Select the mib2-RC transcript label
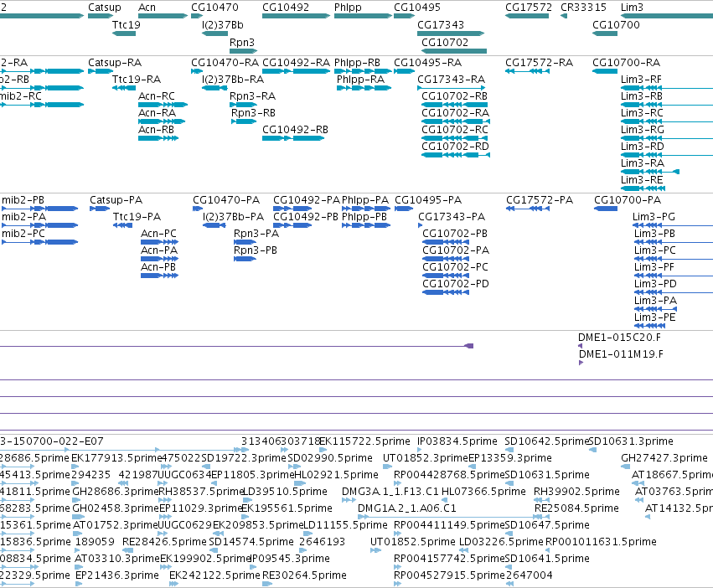Screen dimensions: 713x588 21,96
